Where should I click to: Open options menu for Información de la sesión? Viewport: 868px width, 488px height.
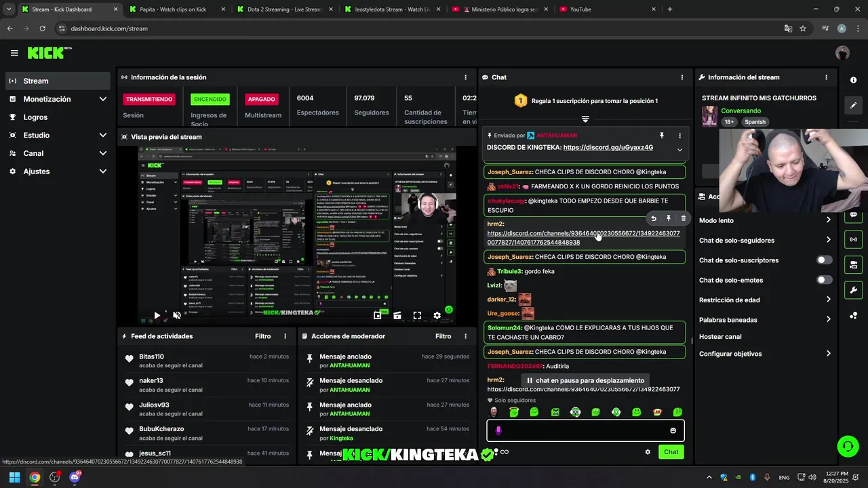tap(465, 77)
